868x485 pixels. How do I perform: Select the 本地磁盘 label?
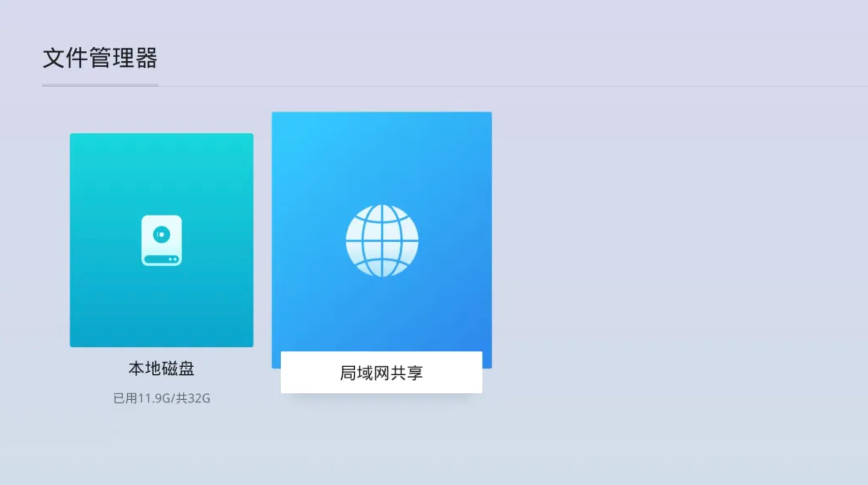pos(161,369)
